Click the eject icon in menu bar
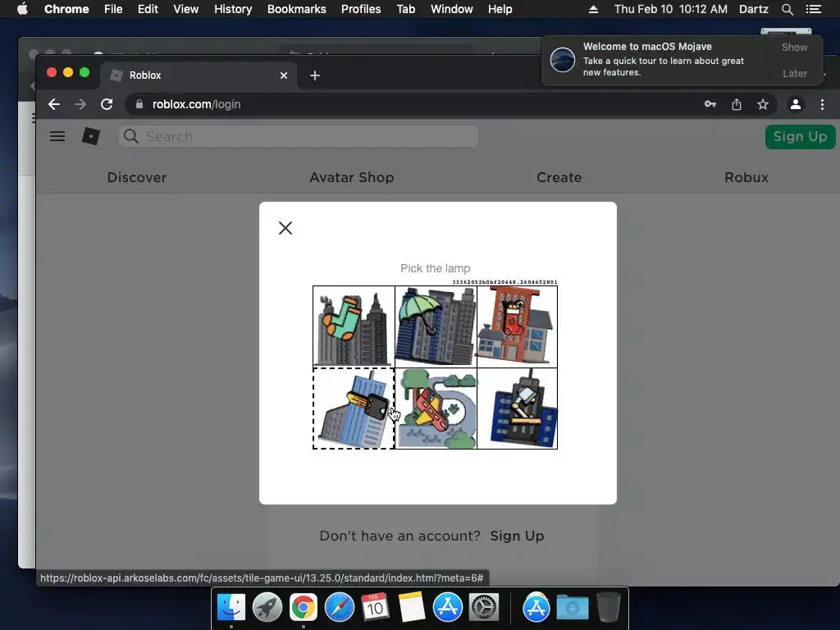Viewport: 840px width, 630px height. pyautogui.click(x=593, y=9)
